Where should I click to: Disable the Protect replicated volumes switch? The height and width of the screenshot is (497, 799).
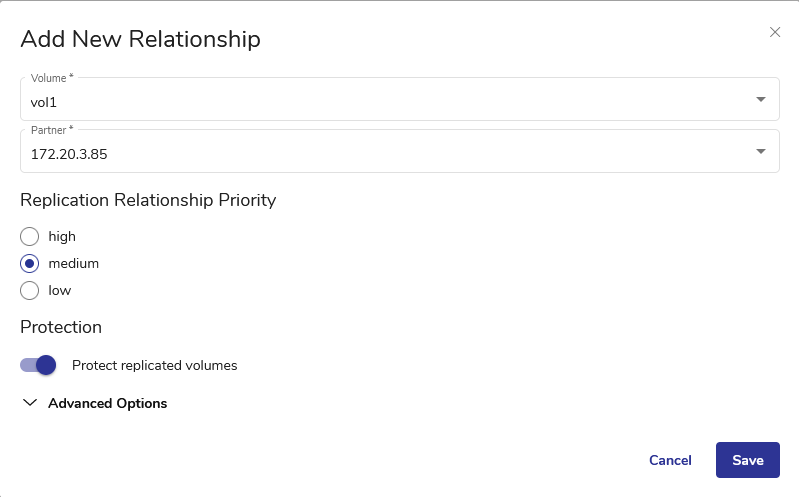(x=38, y=365)
